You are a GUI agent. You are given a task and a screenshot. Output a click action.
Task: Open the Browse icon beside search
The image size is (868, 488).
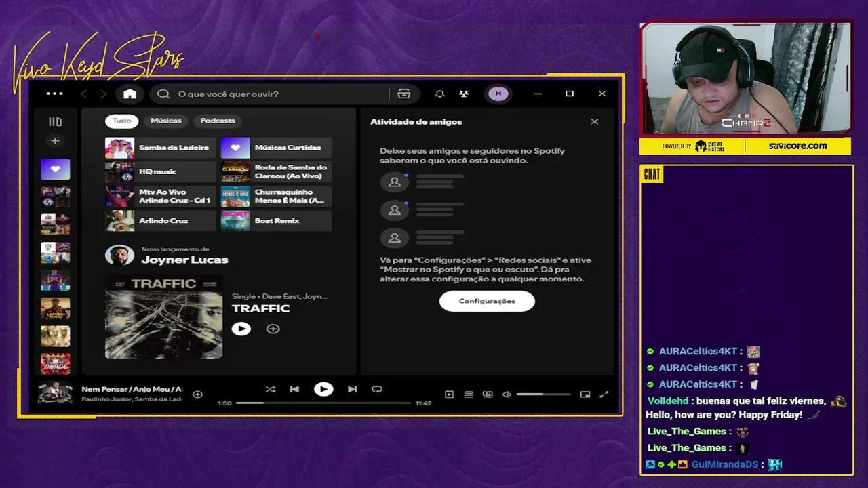tap(404, 94)
